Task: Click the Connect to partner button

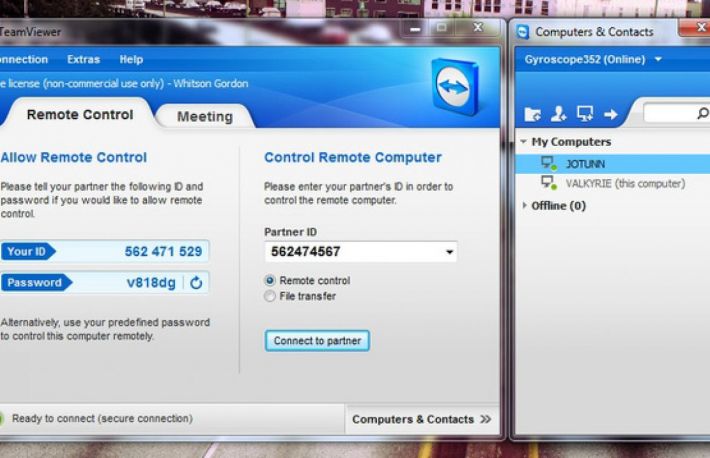Action: point(317,341)
